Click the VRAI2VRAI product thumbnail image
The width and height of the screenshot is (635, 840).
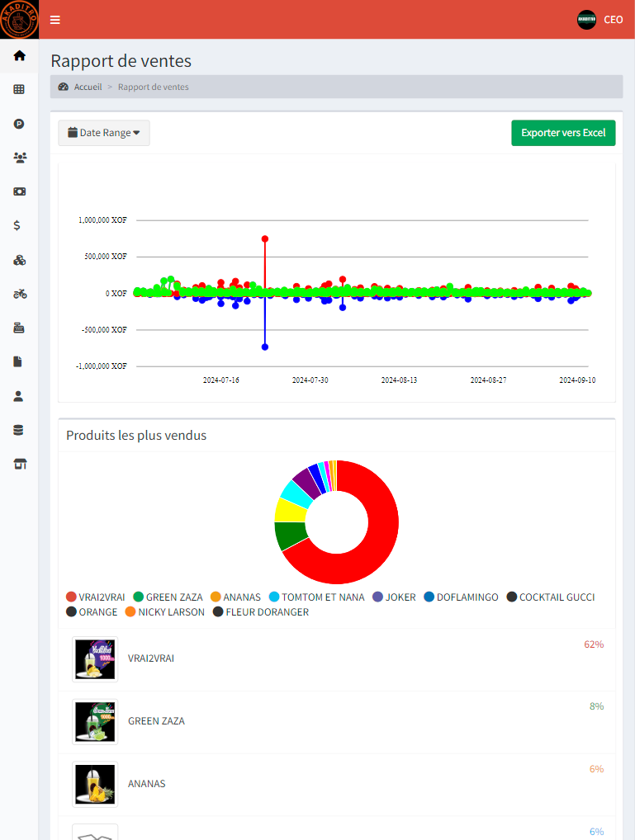[x=95, y=659]
